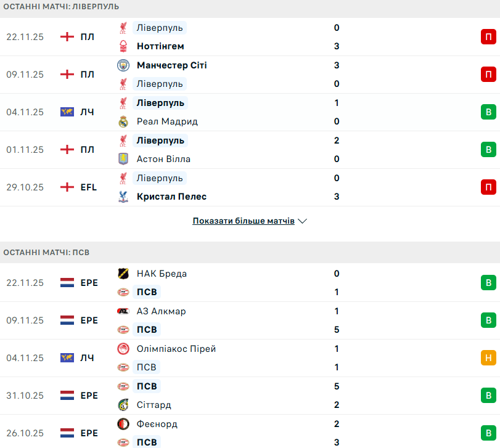The width and height of the screenshot is (500, 448).
Task: Click the Sittard club crest icon
Action: (124, 405)
